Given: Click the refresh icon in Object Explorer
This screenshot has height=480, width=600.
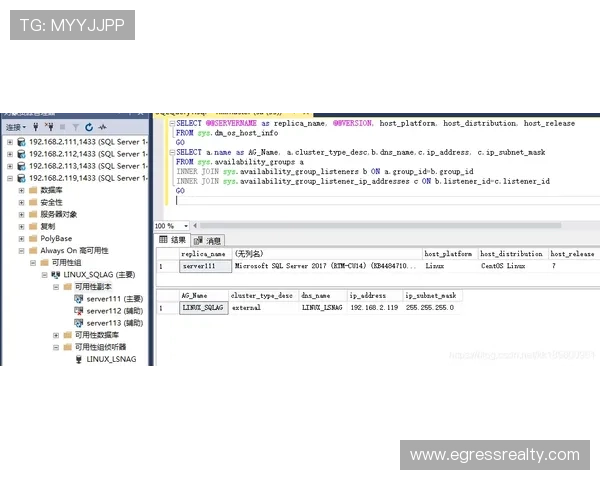Looking at the screenshot, I should click(x=88, y=127).
